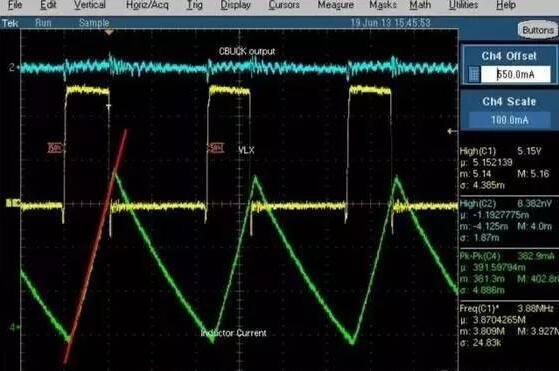Image resolution: width=559 pixels, height=371 pixels.
Task: Click the channel 4 ground reference marker
Action: point(13,327)
